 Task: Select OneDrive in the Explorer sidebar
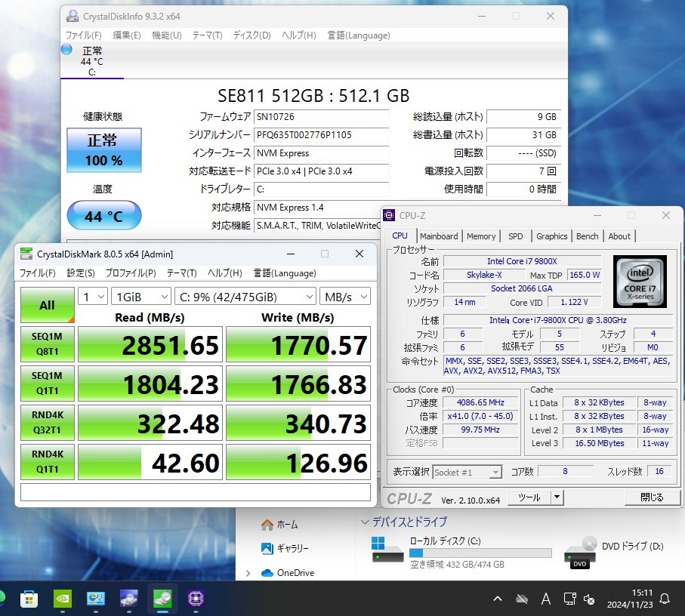[x=288, y=572]
